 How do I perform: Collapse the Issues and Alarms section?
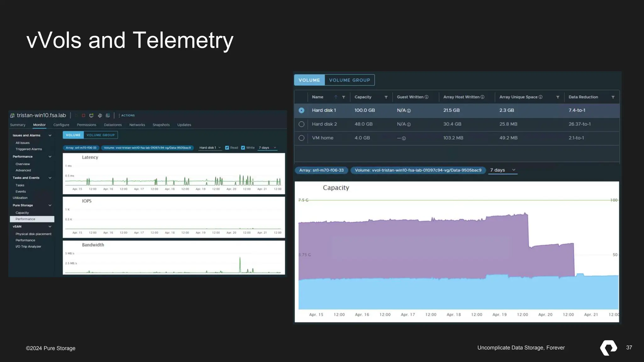(x=50, y=135)
